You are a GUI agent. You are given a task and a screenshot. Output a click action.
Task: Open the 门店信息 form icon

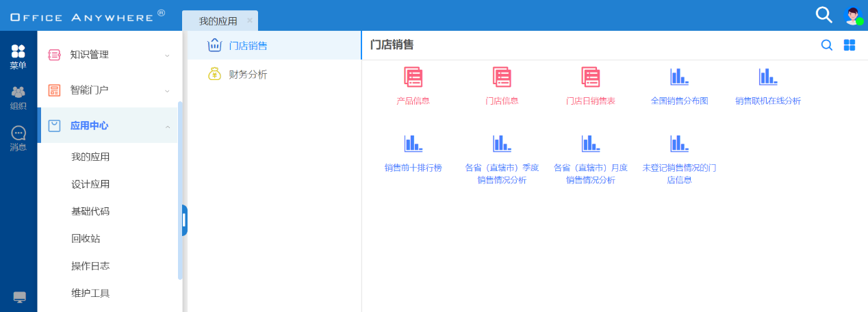tap(502, 77)
